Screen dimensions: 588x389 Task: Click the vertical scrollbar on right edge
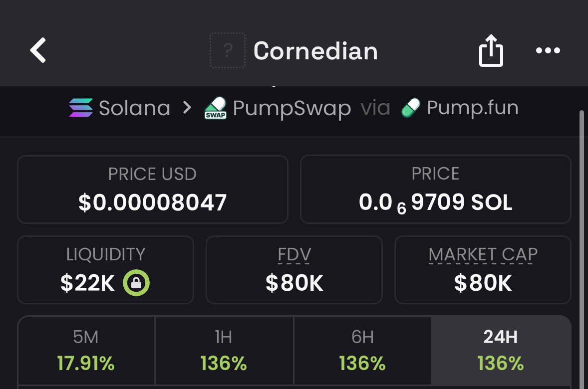click(581, 249)
